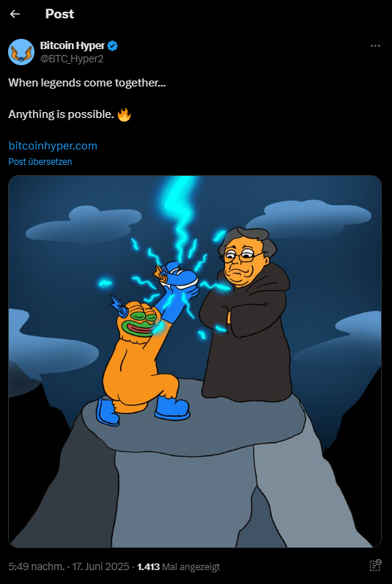Image resolution: width=392 pixels, height=584 pixels.
Task: Open the three-dot more options menu
Action: point(375,46)
